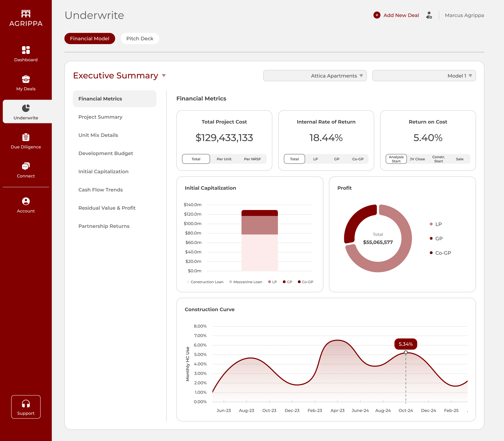Screen dimensions: 504x441
Task: Select Analysis Start for Return on Cost
Action: pos(396,159)
